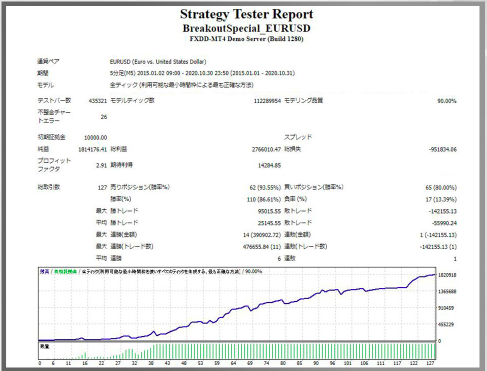Screen dimensions: 487x371
Task: Click the 1820918 label on the chart axis
Action: 447,275
